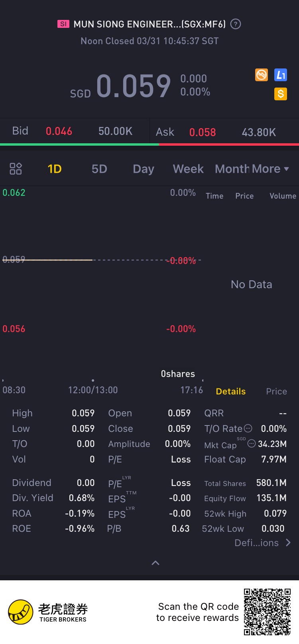Switch chart to 5D view

[x=99, y=169]
